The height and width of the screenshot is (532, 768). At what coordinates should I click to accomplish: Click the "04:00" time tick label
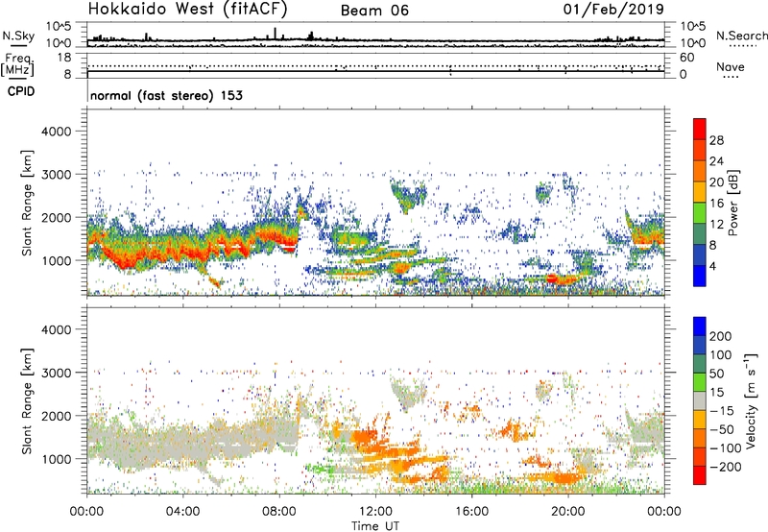[182, 512]
